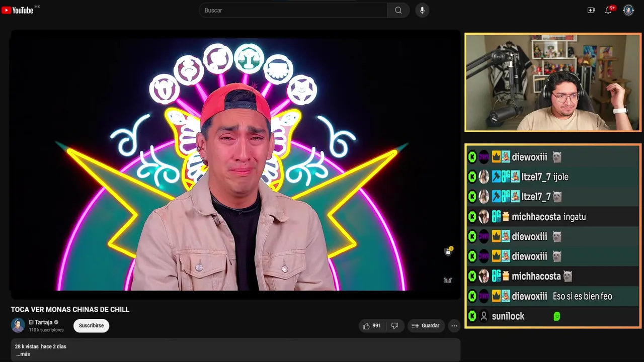Click the gift badge on michhacosta ingatu row
This screenshot has width=644, height=362.
pos(506,217)
